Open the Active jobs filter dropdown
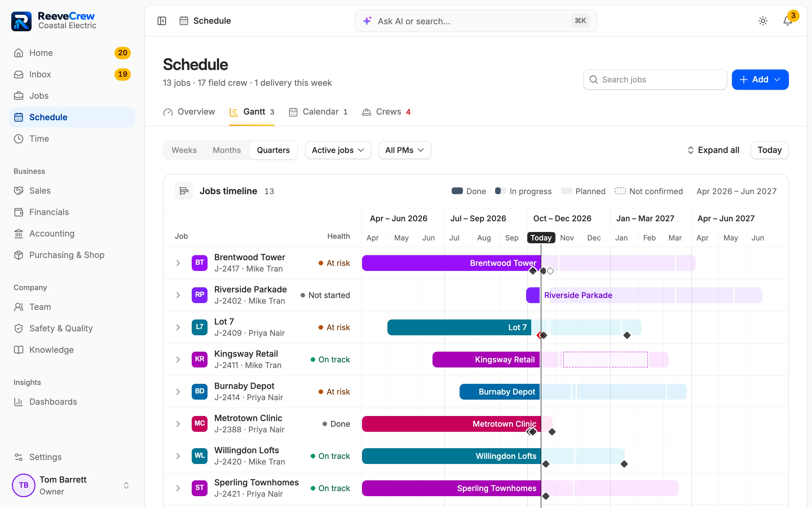 [x=338, y=150]
